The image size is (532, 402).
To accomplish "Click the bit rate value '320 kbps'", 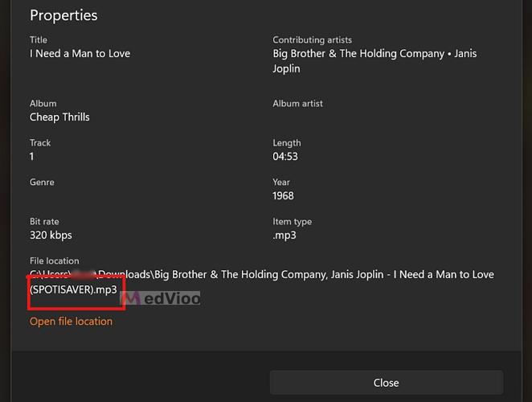I will (x=51, y=235).
